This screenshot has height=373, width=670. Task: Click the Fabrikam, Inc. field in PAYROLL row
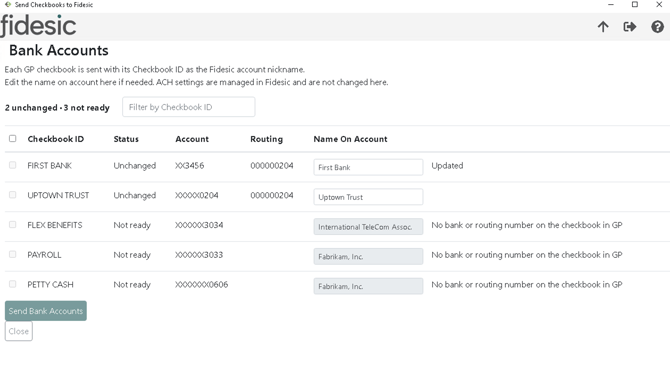(368, 256)
